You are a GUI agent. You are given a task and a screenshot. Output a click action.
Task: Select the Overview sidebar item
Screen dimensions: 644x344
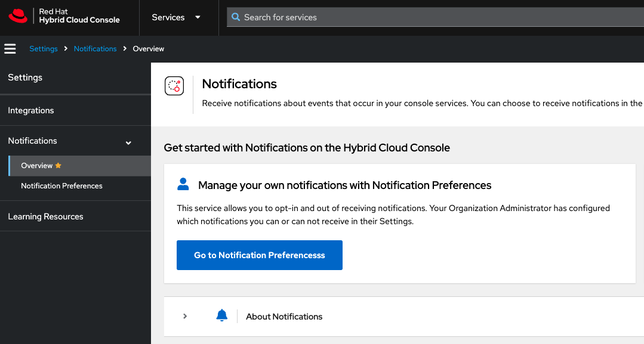(37, 166)
